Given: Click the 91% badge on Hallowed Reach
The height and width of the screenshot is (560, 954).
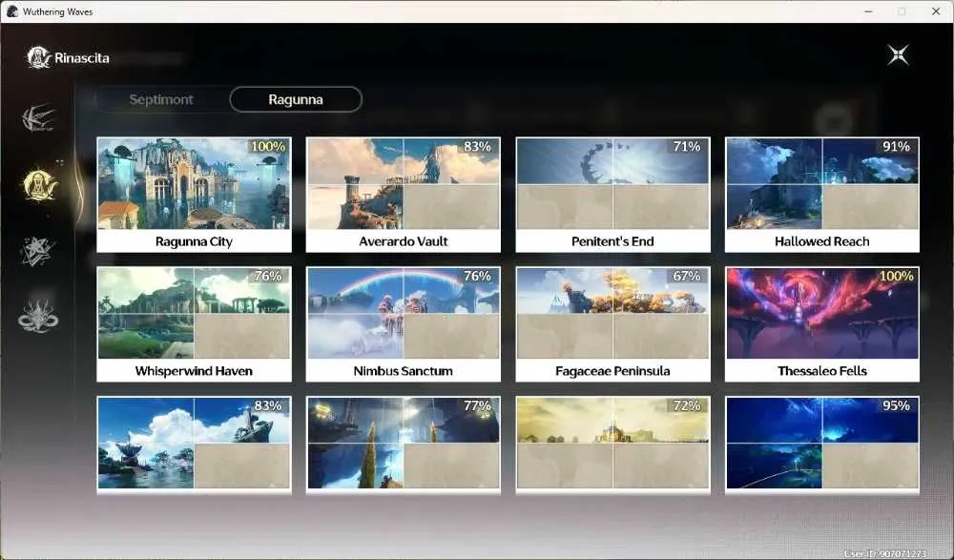Looking at the screenshot, I should (x=896, y=147).
